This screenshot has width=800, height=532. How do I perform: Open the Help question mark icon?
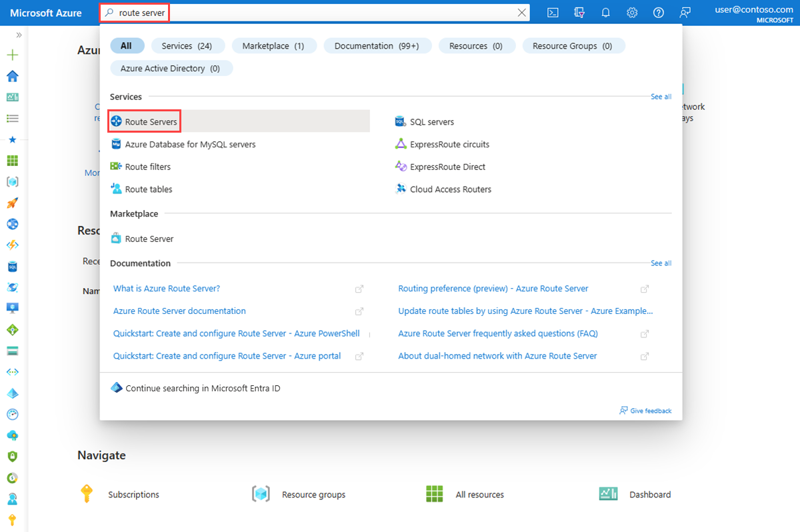[x=659, y=13]
